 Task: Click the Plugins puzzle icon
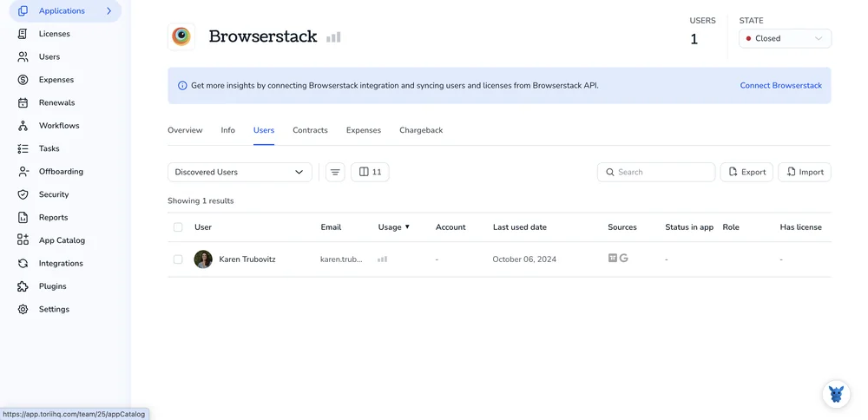point(23,286)
